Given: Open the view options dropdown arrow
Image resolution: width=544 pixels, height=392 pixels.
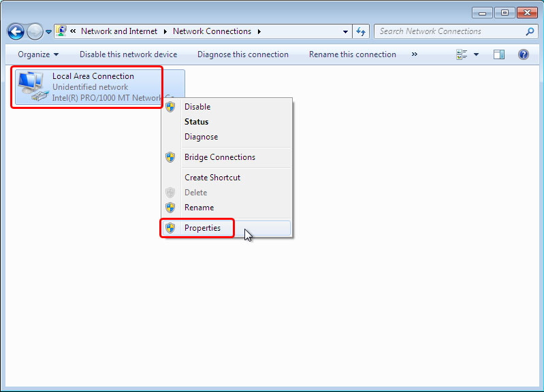Looking at the screenshot, I should [x=477, y=54].
